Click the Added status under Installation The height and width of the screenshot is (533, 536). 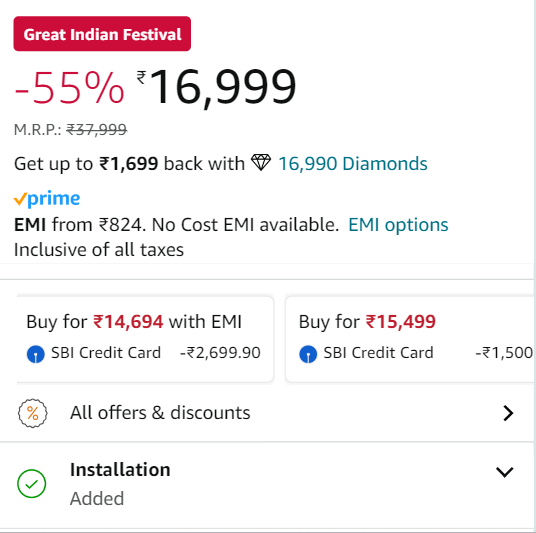click(x=97, y=498)
